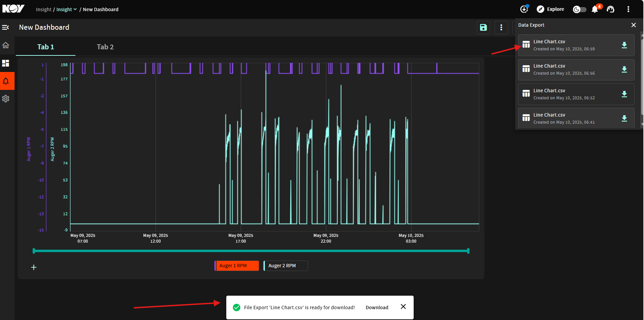
Task: Dismiss the file export toast
Action: click(x=403, y=306)
